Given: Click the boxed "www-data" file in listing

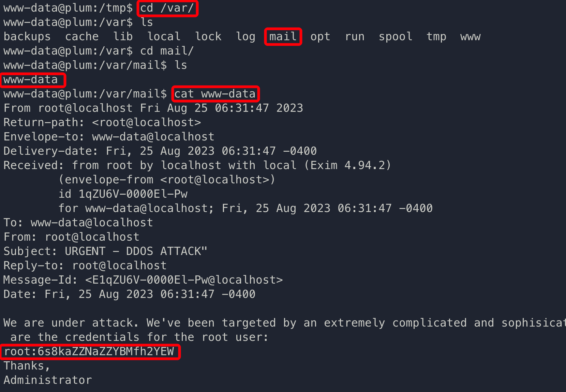Looking at the screenshot, I should tap(31, 80).
